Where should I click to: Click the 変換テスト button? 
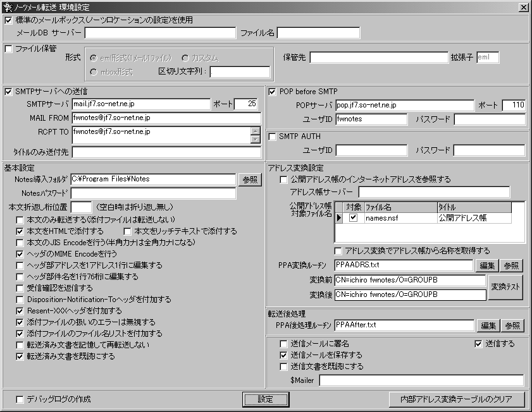pyautogui.click(x=505, y=287)
